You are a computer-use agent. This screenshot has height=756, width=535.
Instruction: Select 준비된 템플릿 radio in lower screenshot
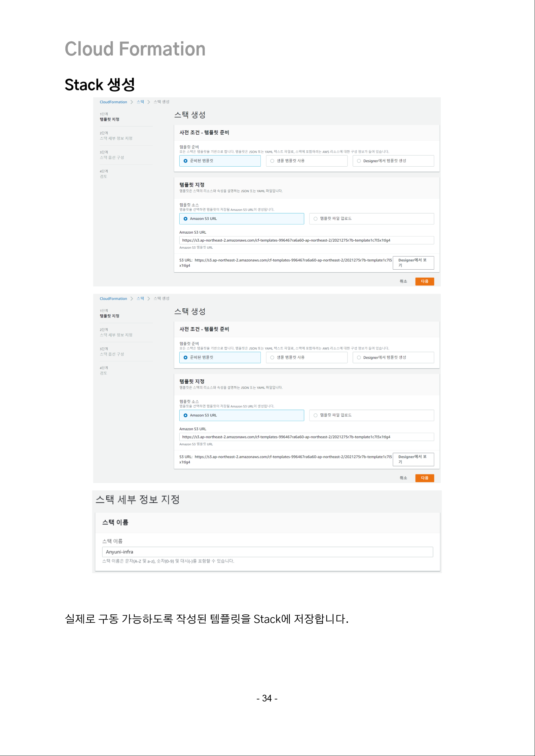point(220,357)
